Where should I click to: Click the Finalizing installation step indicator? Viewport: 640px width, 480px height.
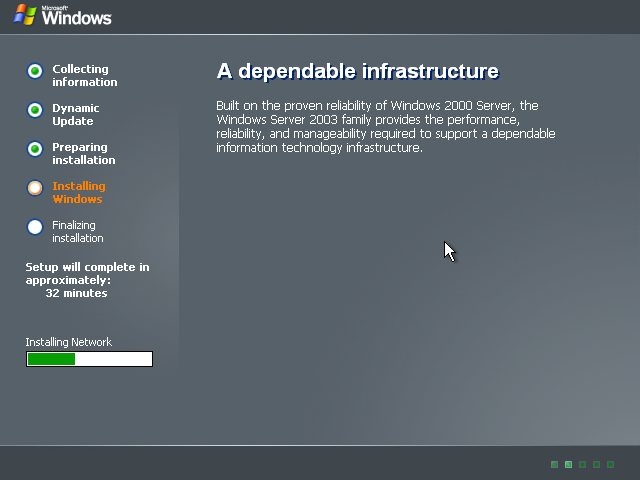coord(35,227)
